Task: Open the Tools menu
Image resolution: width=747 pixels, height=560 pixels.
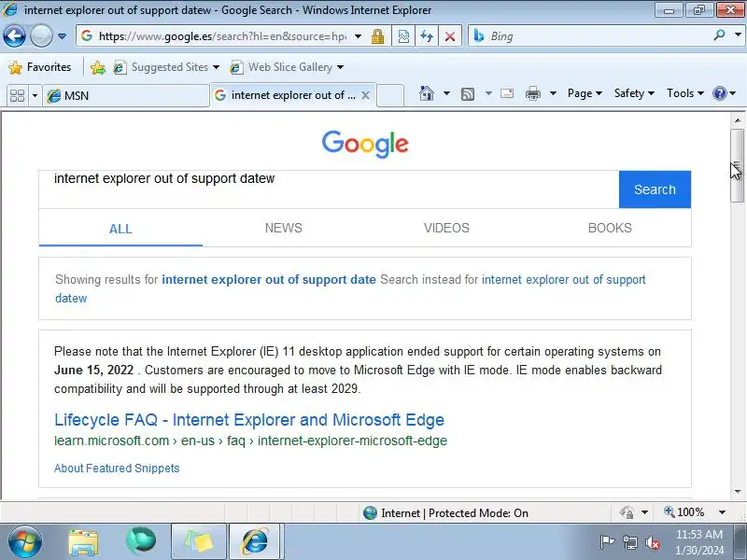Action: point(685,93)
